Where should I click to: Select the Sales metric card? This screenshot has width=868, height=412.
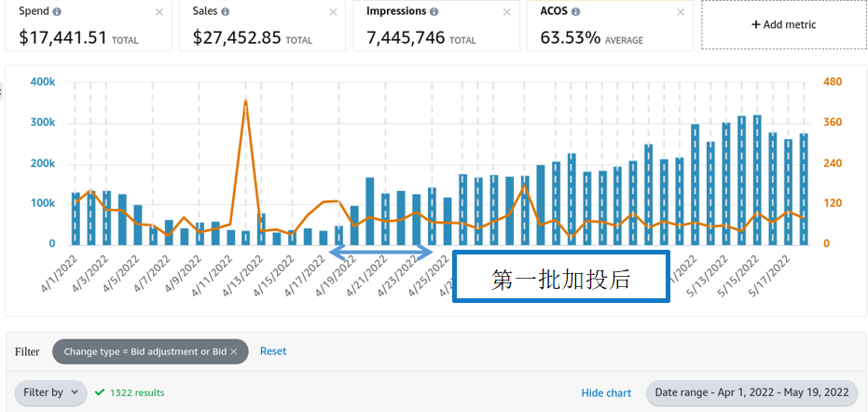[262, 25]
